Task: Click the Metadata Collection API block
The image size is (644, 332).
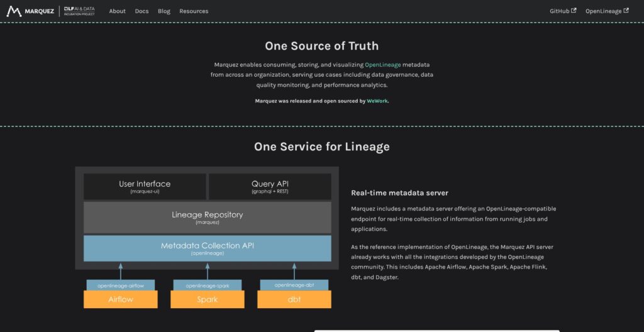Action: 208,248
